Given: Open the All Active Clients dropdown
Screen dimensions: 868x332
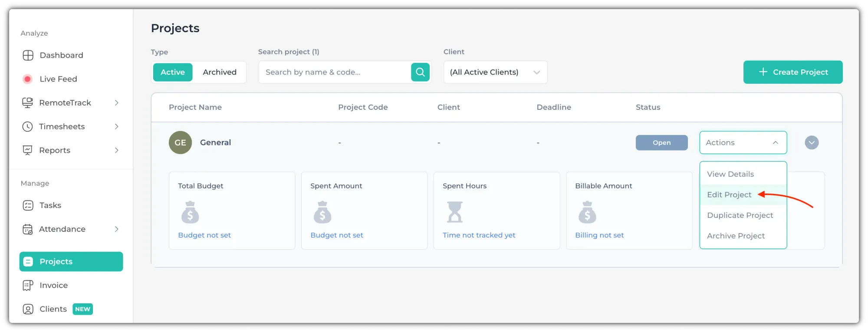Looking at the screenshot, I should [x=495, y=72].
